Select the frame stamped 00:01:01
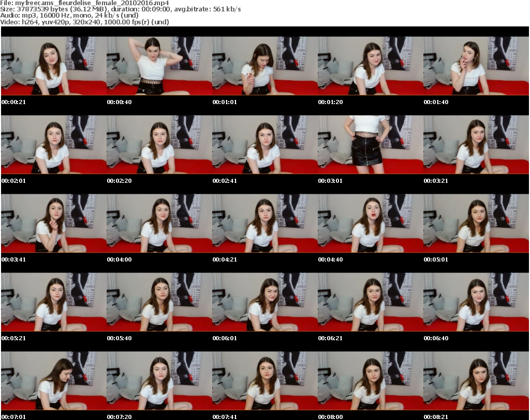This screenshot has height=420, width=530. point(265,66)
